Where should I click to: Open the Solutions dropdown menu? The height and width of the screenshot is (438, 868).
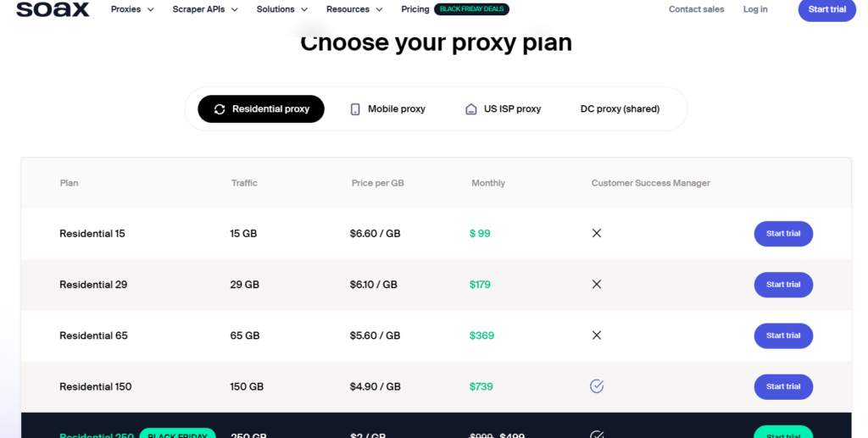(282, 9)
